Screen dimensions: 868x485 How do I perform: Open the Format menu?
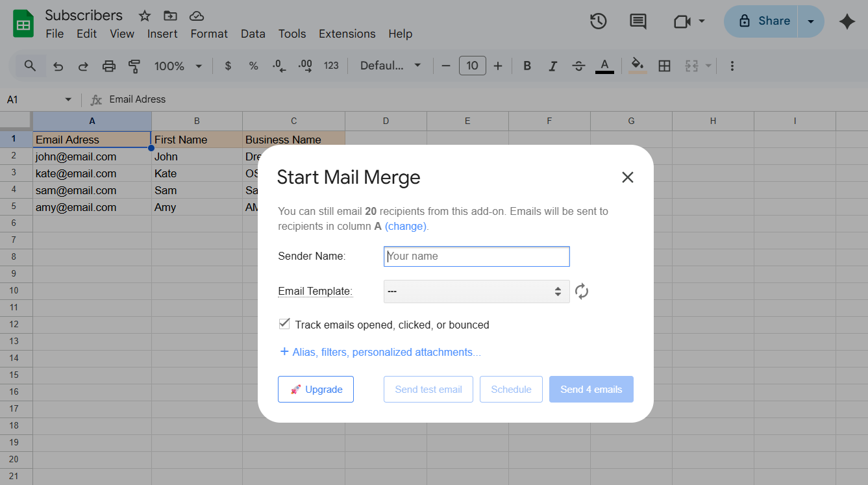coord(208,34)
